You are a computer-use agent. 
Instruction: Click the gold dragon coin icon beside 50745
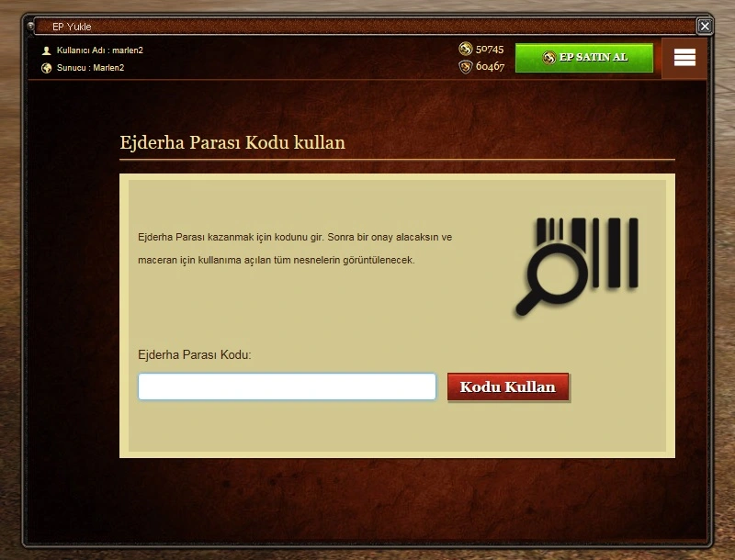click(466, 49)
